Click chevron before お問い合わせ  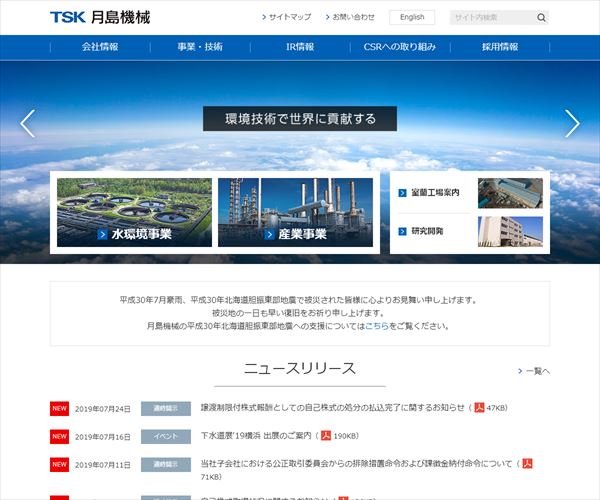(x=328, y=17)
